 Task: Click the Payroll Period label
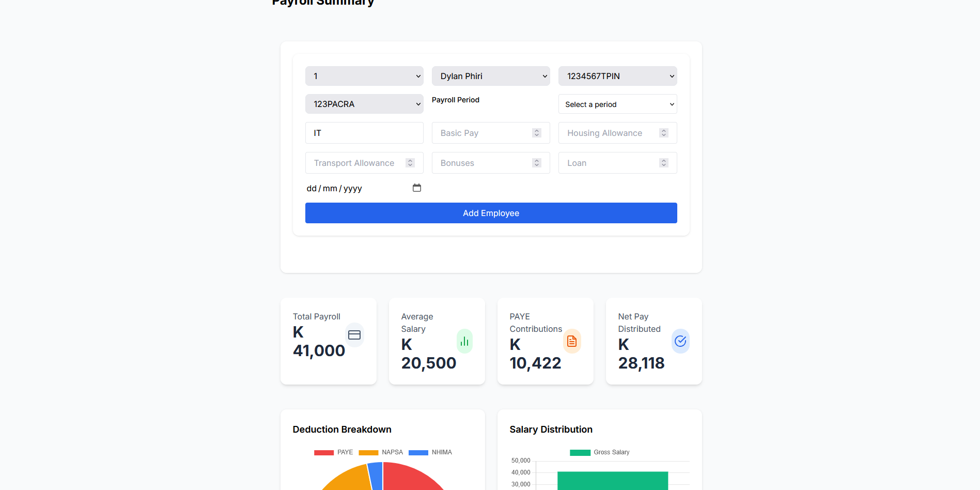point(456,100)
